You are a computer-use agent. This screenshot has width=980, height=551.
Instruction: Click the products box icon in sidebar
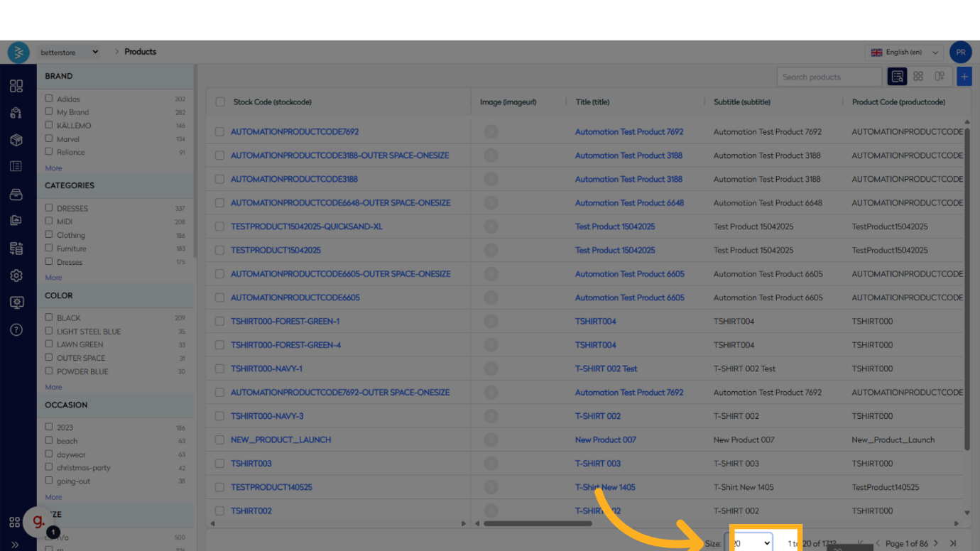[x=16, y=140]
